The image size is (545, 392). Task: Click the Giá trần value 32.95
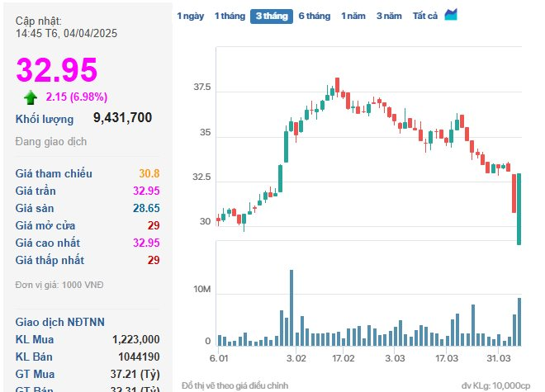coord(146,191)
